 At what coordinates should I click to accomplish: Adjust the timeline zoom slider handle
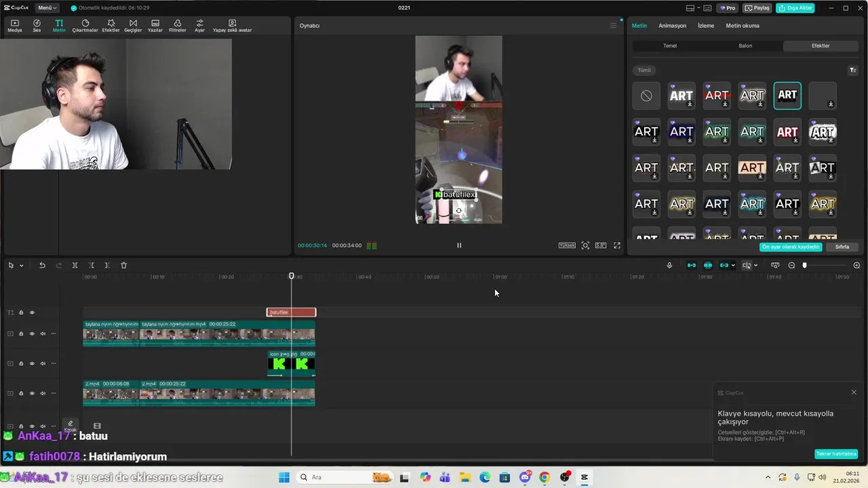coord(805,265)
